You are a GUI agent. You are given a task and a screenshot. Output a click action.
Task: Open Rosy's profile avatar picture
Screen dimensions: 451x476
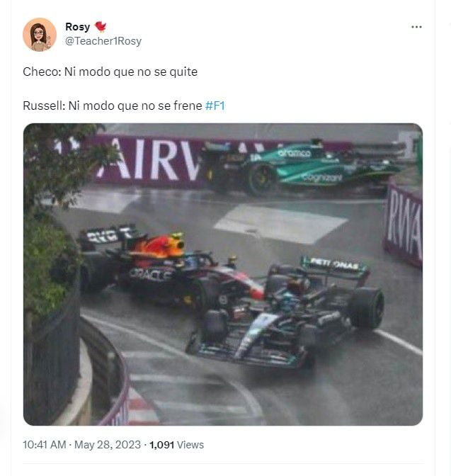tap(40, 34)
